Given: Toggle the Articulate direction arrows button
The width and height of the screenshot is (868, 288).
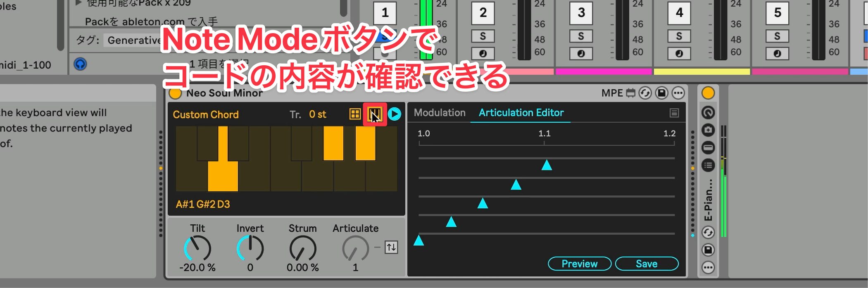Looking at the screenshot, I should 391,247.
